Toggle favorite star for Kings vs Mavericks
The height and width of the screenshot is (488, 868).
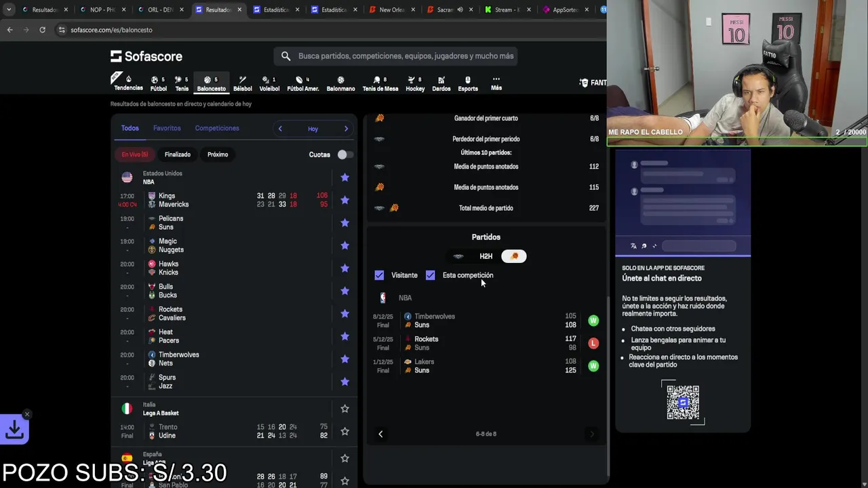coord(344,200)
